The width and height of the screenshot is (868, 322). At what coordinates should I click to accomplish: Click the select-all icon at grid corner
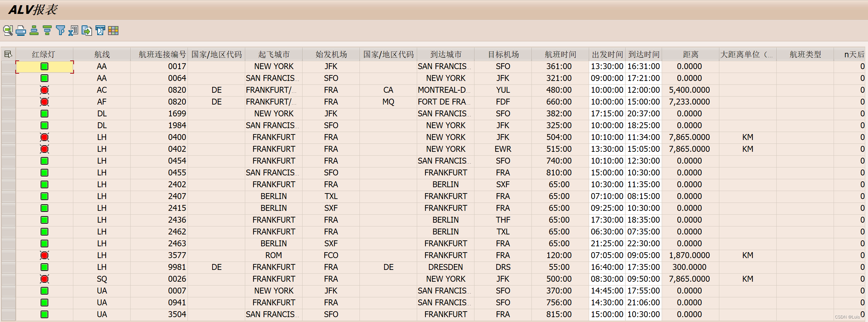(8, 55)
